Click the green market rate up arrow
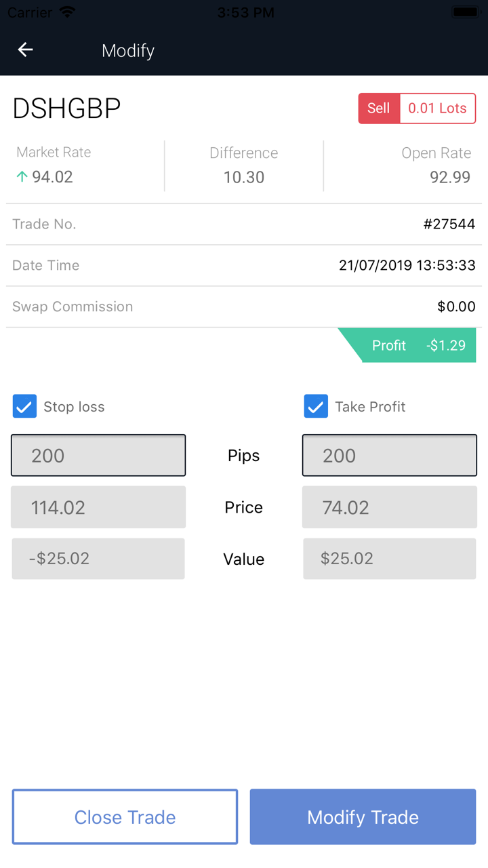 point(22,177)
